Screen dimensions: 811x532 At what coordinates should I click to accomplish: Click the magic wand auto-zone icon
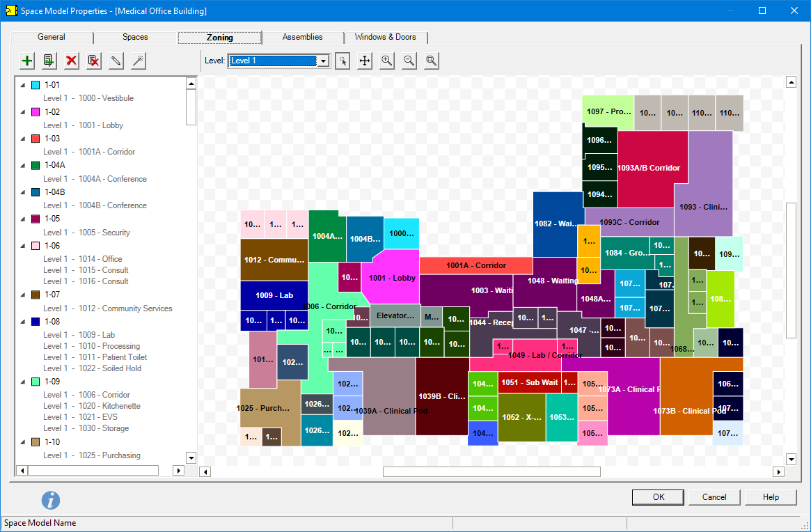[138, 61]
